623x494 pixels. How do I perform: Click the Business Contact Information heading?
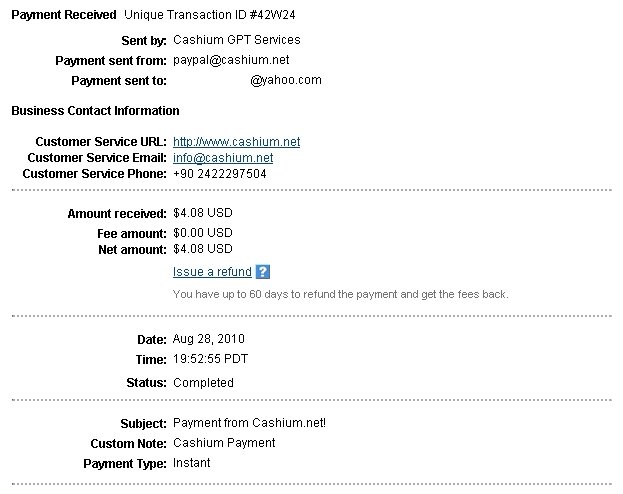click(95, 110)
